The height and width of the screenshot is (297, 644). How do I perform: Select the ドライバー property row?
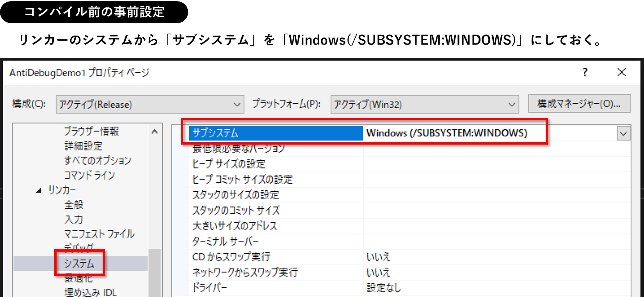coord(409,288)
